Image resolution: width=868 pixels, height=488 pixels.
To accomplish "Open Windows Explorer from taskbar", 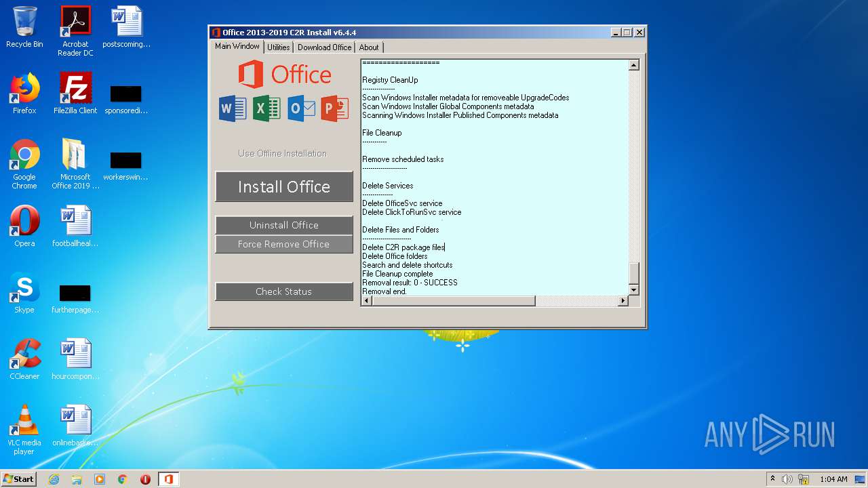I will [x=77, y=479].
